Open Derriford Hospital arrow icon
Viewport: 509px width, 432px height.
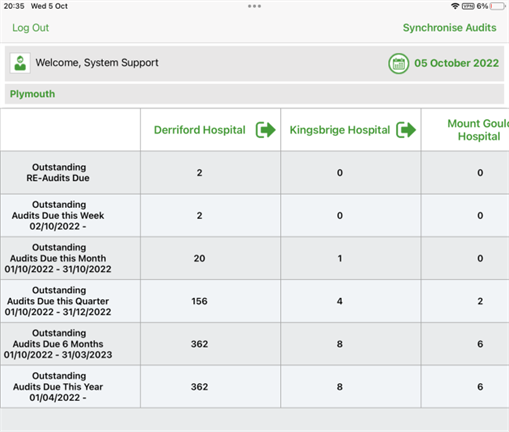pos(265,130)
